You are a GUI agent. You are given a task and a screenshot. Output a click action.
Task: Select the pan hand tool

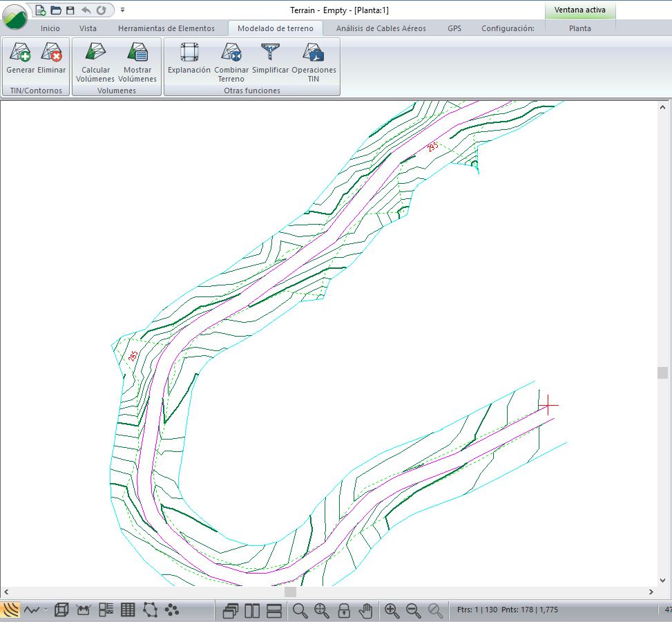(x=365, y=610)
